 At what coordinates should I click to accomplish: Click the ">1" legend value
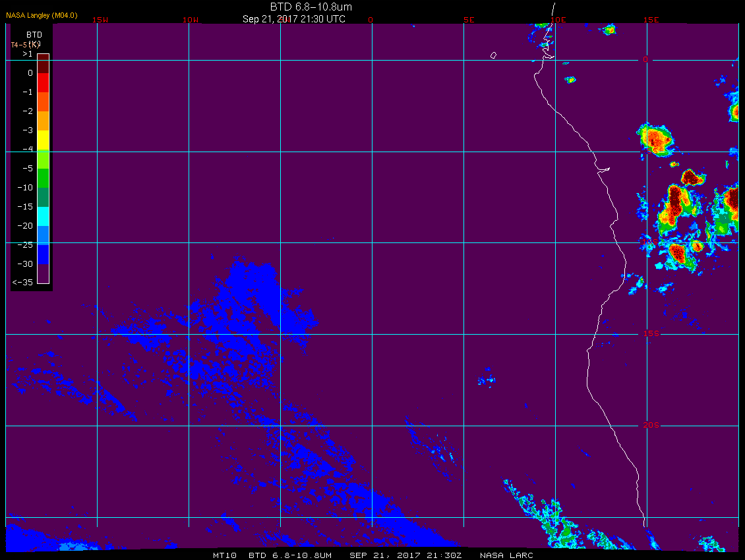click(28, 54)
